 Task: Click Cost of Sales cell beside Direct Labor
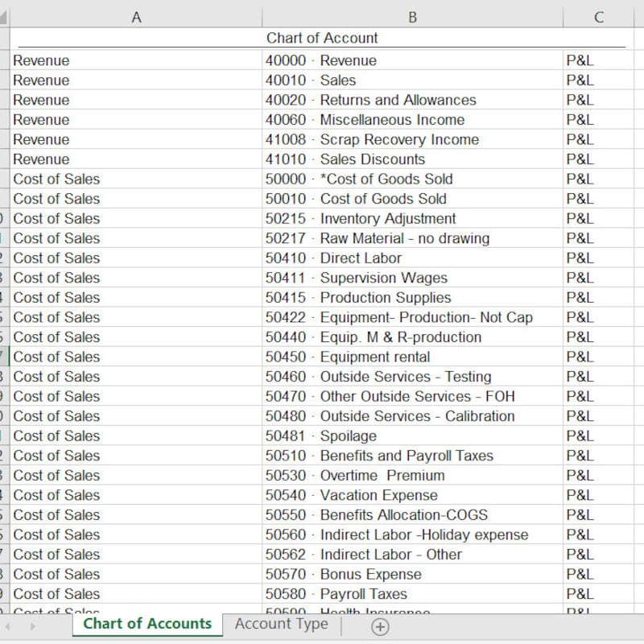pyautogui.click(x=136, y=258)
